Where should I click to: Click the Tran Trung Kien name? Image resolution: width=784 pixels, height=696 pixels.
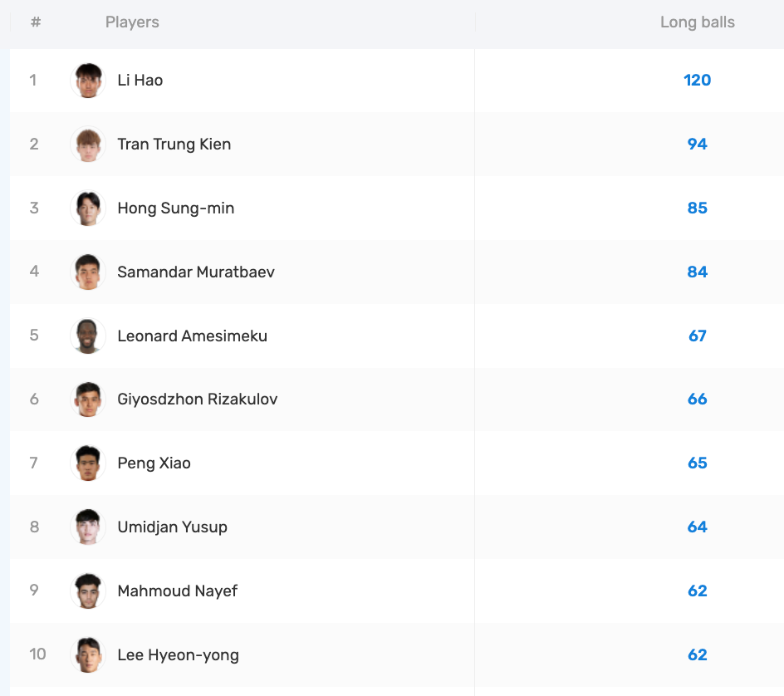click(x=174, y=145)
